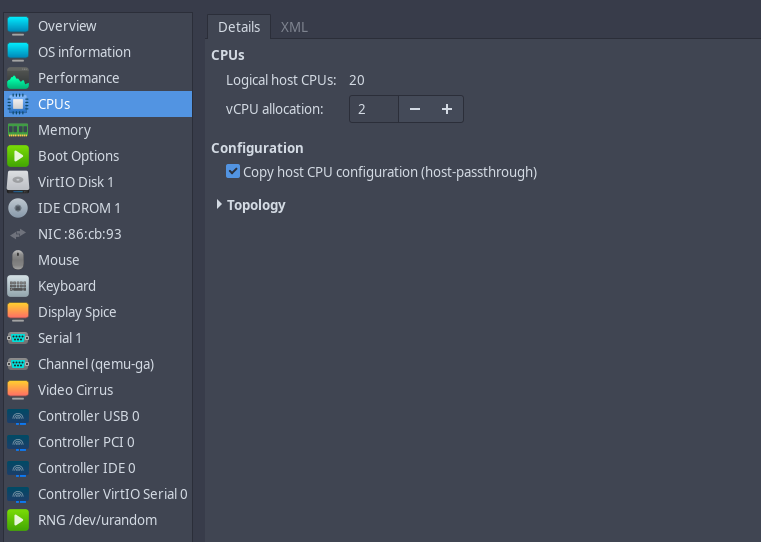This screenshot has width=761, height=542.
Task: Click the Mouse device icon
Action: click(18, 260)
